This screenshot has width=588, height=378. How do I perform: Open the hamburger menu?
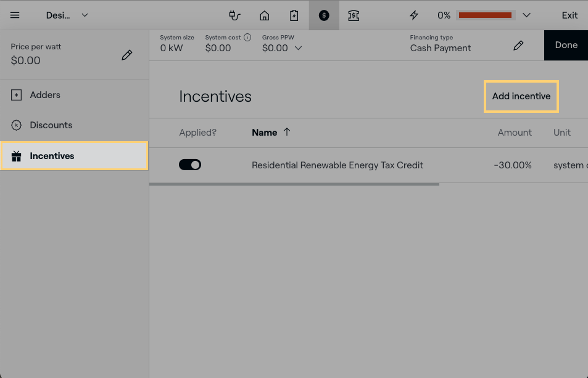click(15, 15)
